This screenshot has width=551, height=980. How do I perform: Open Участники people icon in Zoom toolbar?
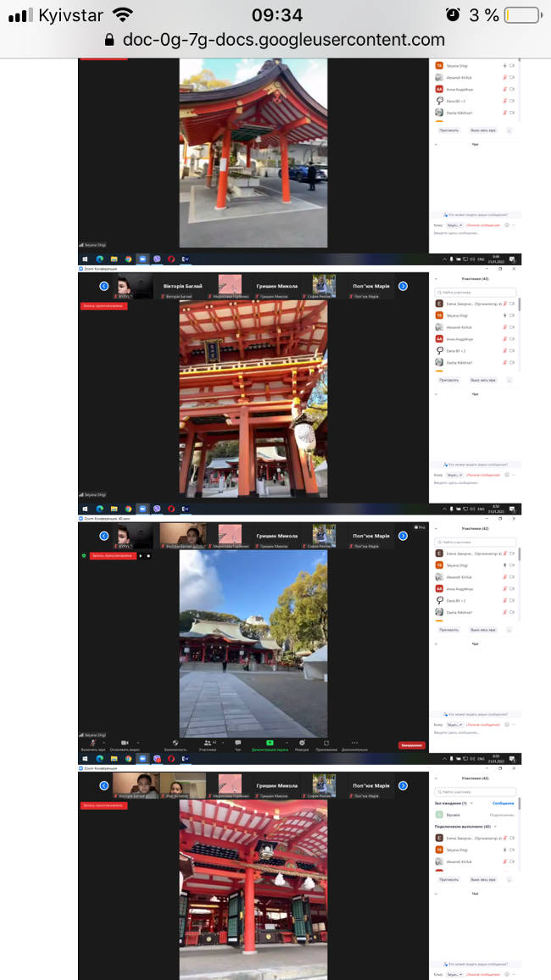pos(207,742)
